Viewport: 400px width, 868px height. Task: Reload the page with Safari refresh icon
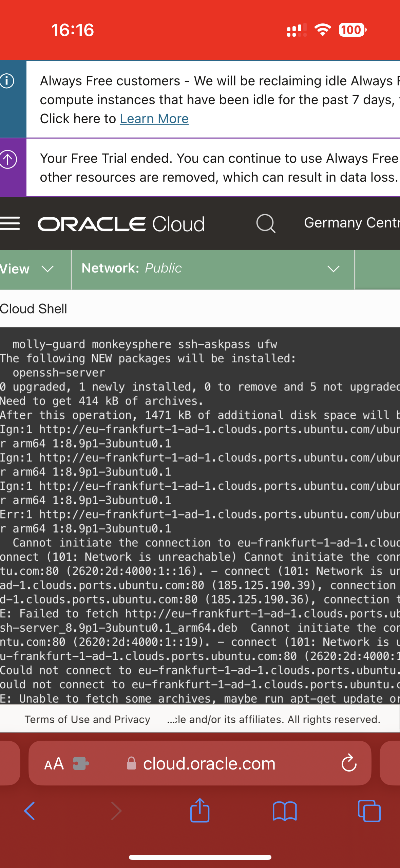click(x=349, y=763)
